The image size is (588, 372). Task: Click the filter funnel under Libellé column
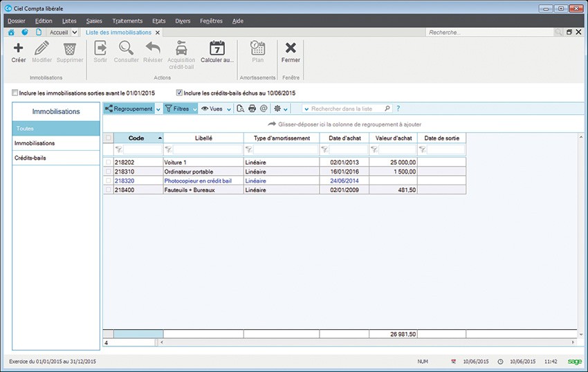[168, 149]
